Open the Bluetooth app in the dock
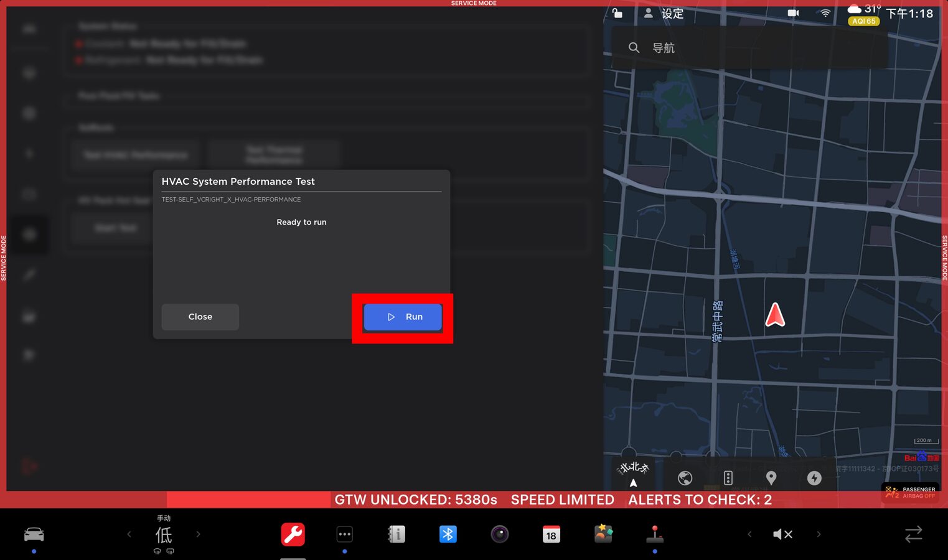This screenshot has width=948, height=560. 448,534
